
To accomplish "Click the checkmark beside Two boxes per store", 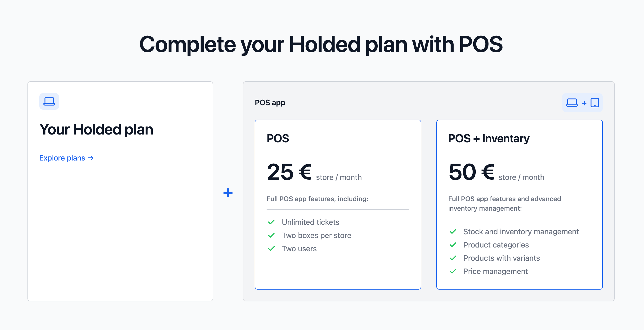I will (271, 235).
